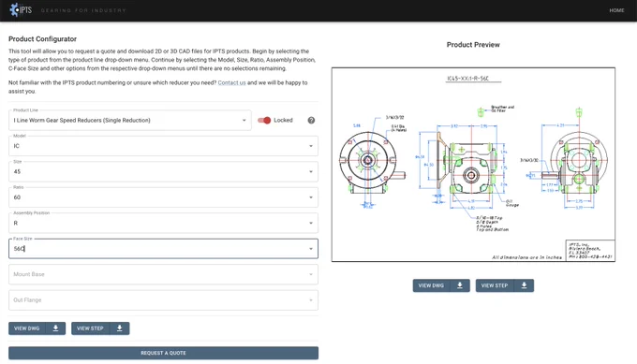Open the Mount Base dropdown

point(163,274)
